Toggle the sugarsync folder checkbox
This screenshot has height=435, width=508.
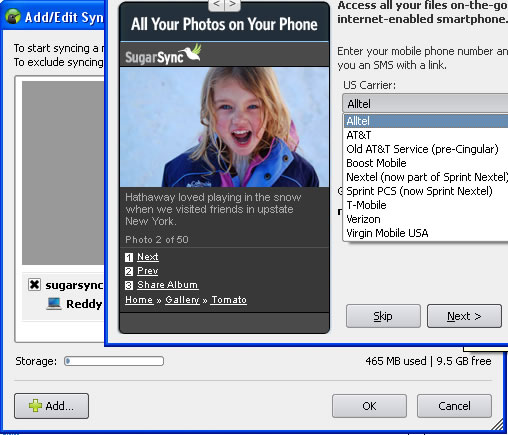34,285
